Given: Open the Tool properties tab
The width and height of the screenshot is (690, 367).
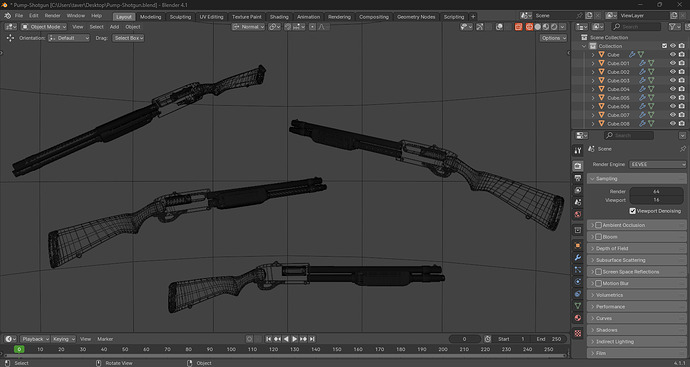Looking at the screenshot, I should 578,150.
